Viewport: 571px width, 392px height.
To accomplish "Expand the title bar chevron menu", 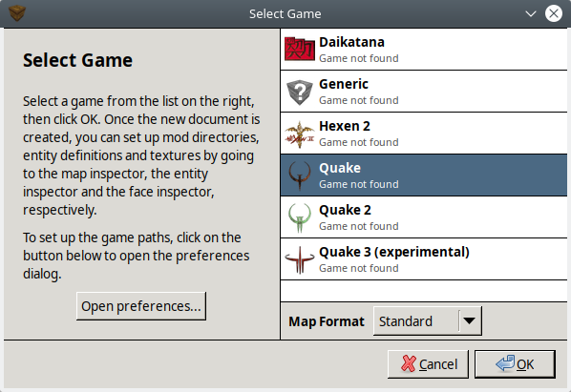I will point(531,13).
